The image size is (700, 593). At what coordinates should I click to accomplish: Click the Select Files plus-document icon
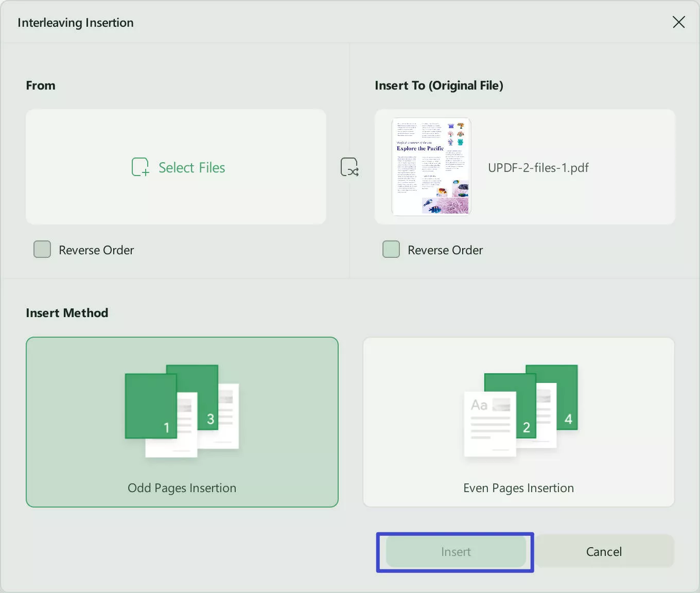139,167
